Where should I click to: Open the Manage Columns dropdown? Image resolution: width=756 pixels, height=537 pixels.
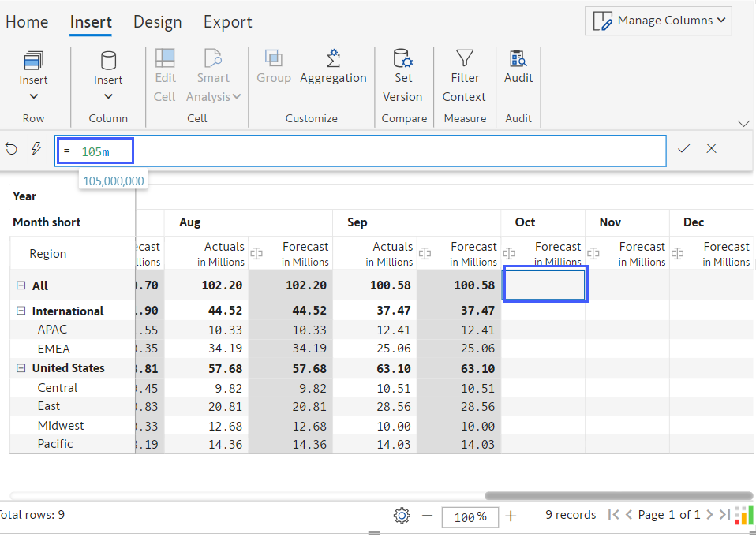click(x=658, y=21)
